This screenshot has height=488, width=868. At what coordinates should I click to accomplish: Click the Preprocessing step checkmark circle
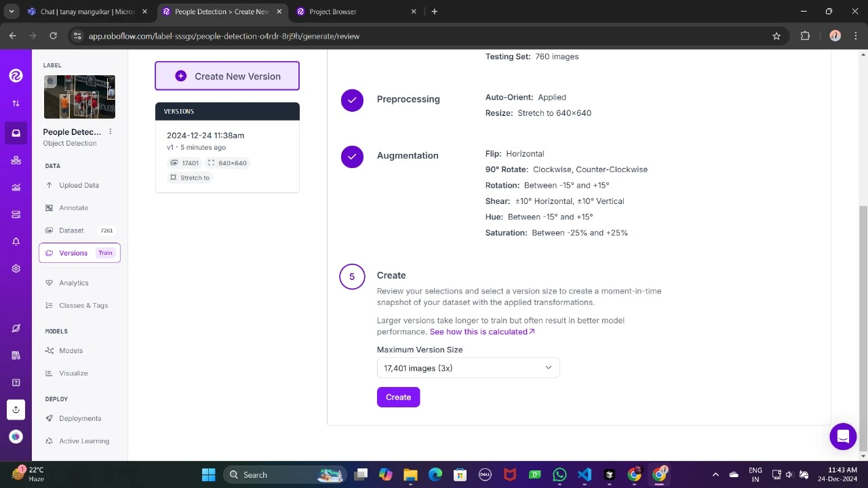point(352,100)
